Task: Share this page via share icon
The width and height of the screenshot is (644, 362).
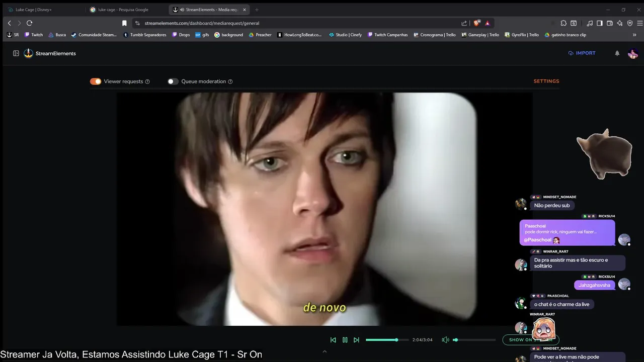Action: (x=464, y=23)
